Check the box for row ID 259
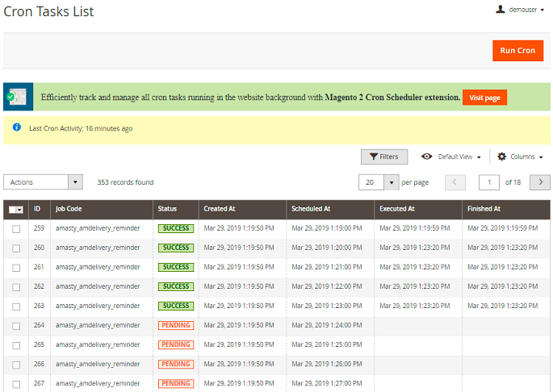The image size is (553, 392). [16, 229]
